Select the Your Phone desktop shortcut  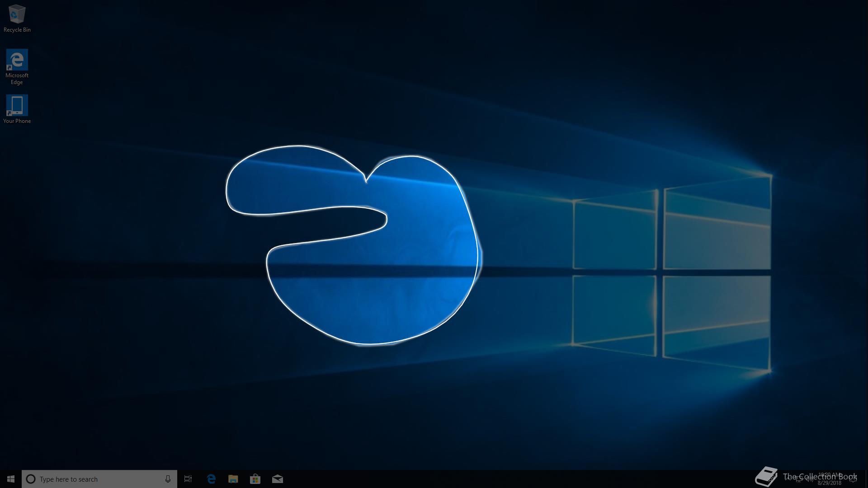[17, 109]
